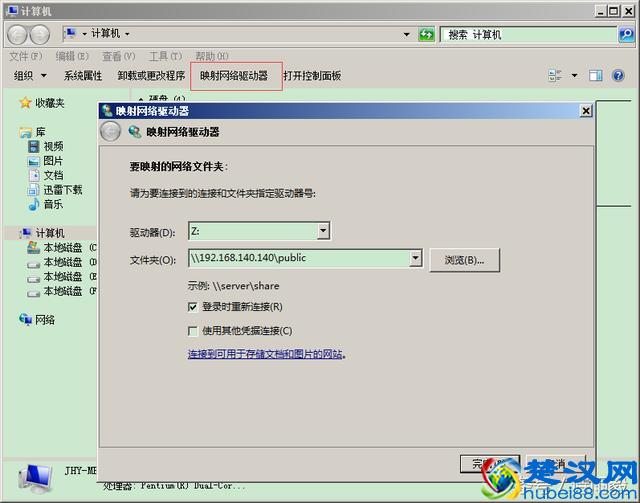640x503 pixels.
Task: Open the blue help question mark icon
Action: click(x=618, y=76)
